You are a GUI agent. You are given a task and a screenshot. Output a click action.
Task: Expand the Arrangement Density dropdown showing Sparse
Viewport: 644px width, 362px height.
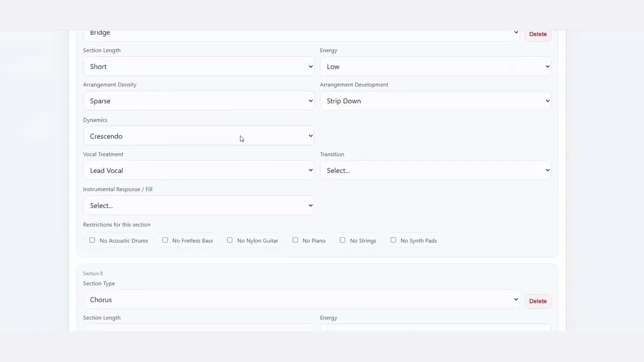click(x=199, y=101)
